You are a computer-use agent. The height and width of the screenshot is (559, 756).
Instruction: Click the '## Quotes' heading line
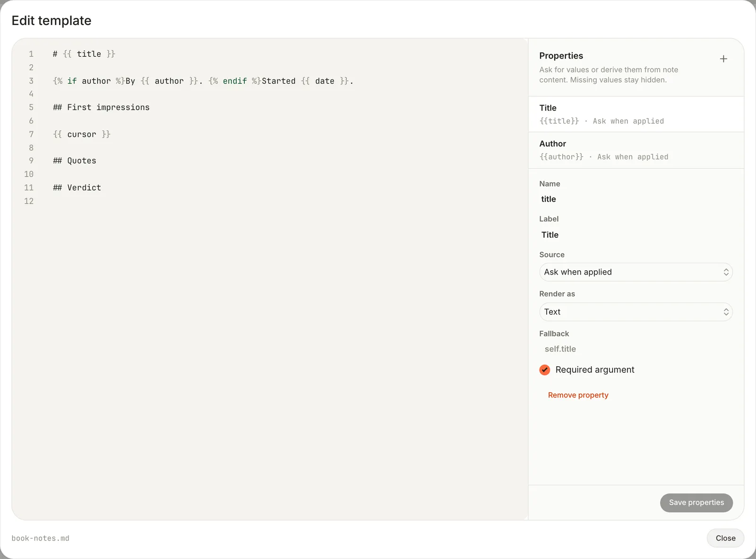click(x=75, y=161)
